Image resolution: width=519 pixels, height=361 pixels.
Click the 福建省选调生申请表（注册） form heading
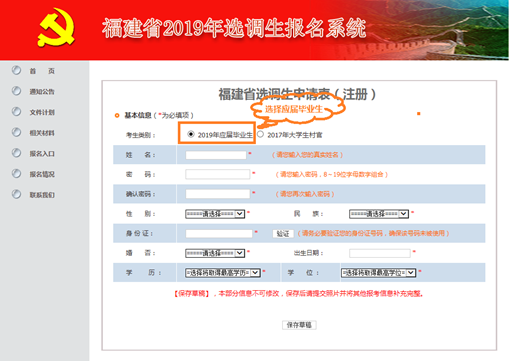297,94
